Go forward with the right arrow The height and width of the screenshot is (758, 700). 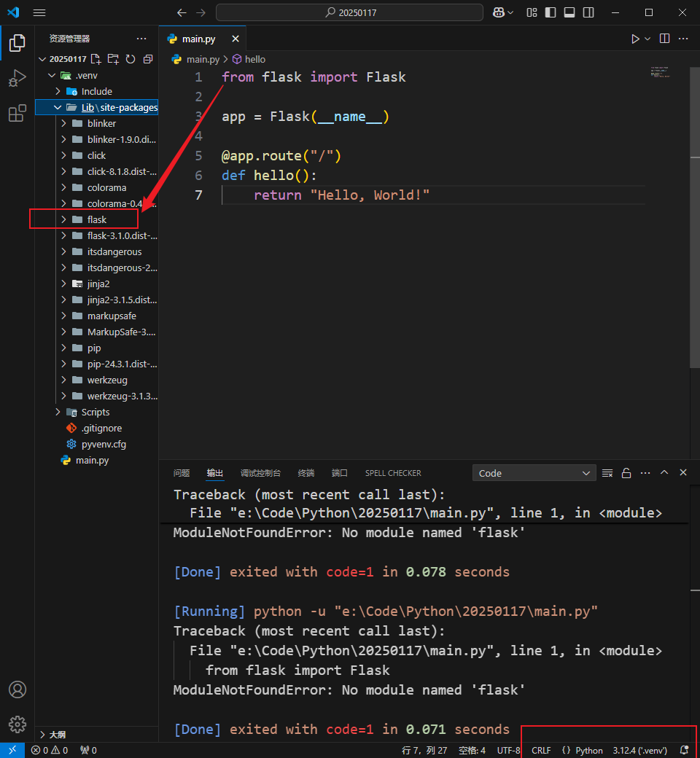click(201, 12)
